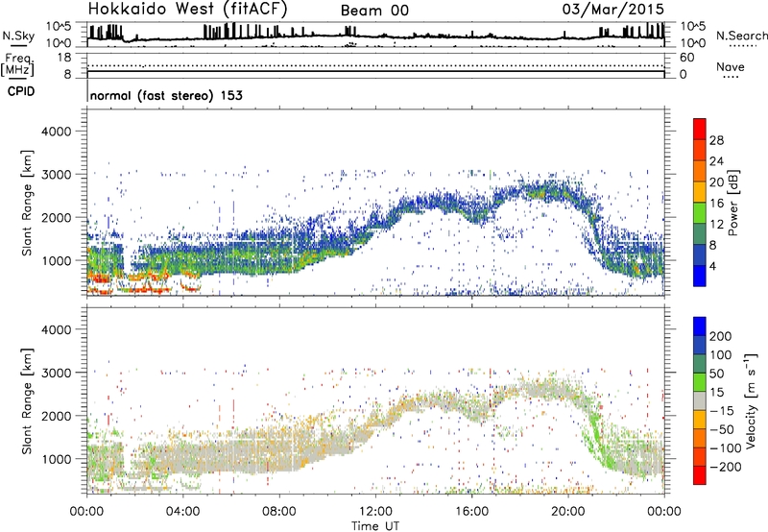Click the "Nave" legend label
Viewport: 768px width, 532px height.
(731, 66)
